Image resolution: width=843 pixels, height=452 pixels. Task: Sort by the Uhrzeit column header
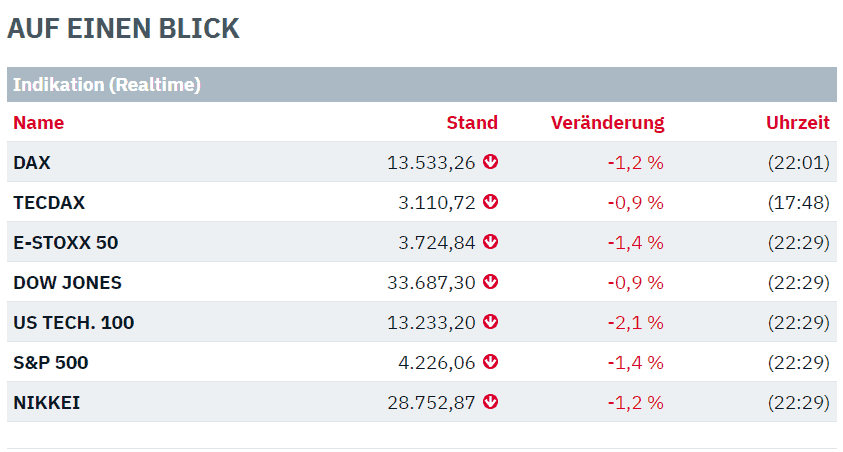[x=798, y=123]
